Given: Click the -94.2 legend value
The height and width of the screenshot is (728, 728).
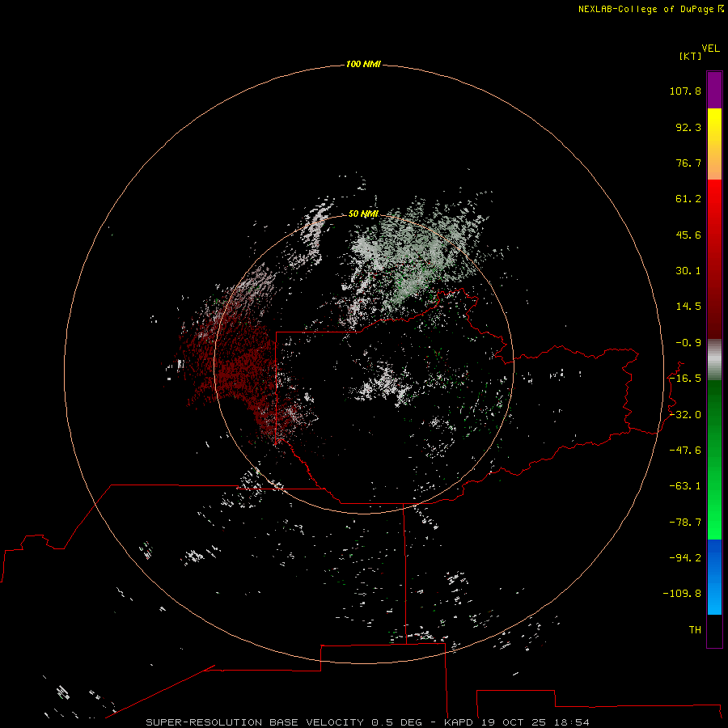Looking at the screenshot, I should tap(685, 558).
